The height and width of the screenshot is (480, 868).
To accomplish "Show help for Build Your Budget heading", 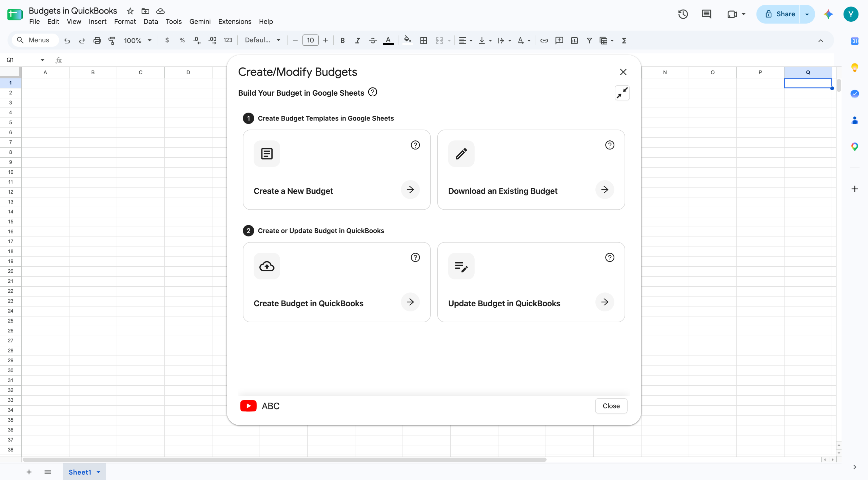I will pyautogui.click(x=373, y=92).
